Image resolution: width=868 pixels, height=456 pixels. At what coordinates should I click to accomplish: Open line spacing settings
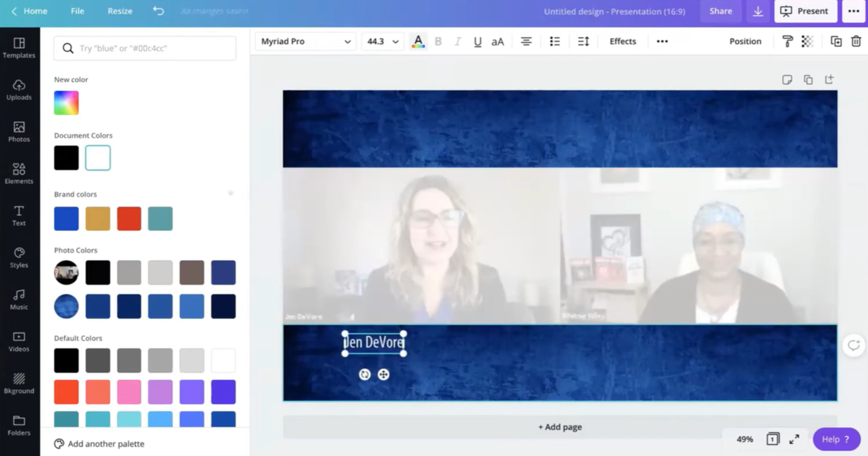[x=583, y=41]
